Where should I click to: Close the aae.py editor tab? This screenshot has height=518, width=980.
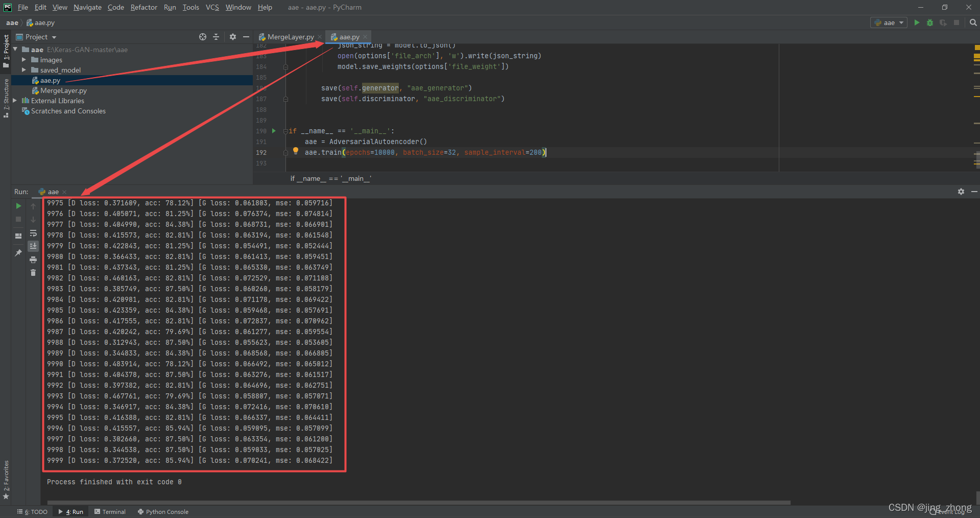[x=365, y=37]
